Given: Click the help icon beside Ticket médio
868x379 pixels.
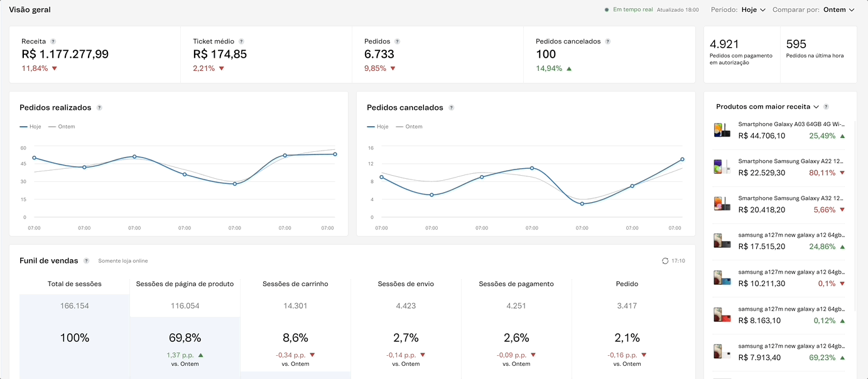Looking at the screenshot, I should coord(241,41).
